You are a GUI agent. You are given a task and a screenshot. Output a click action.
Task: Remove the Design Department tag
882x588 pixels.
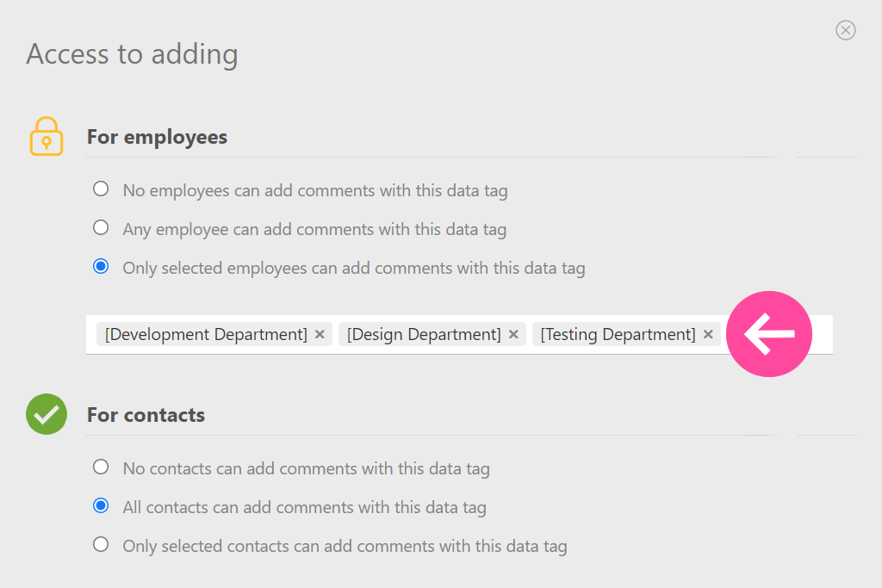pos(513,335)
